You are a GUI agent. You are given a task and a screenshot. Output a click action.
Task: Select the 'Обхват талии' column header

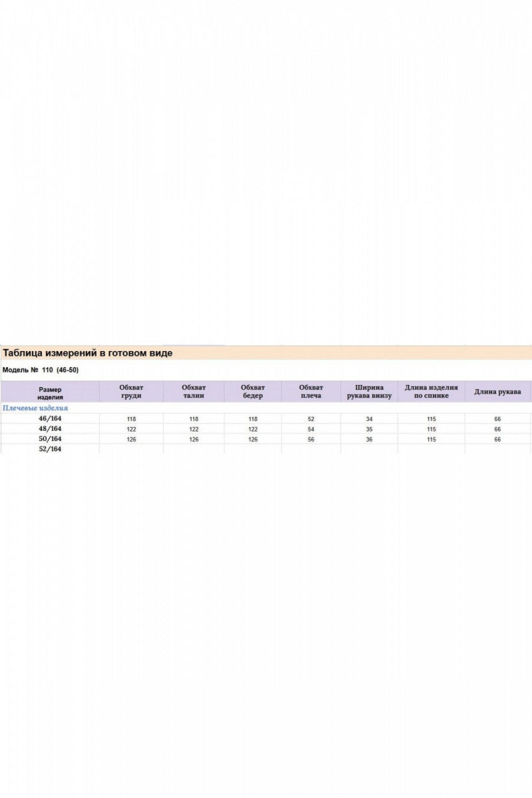(x=194, y=391)
